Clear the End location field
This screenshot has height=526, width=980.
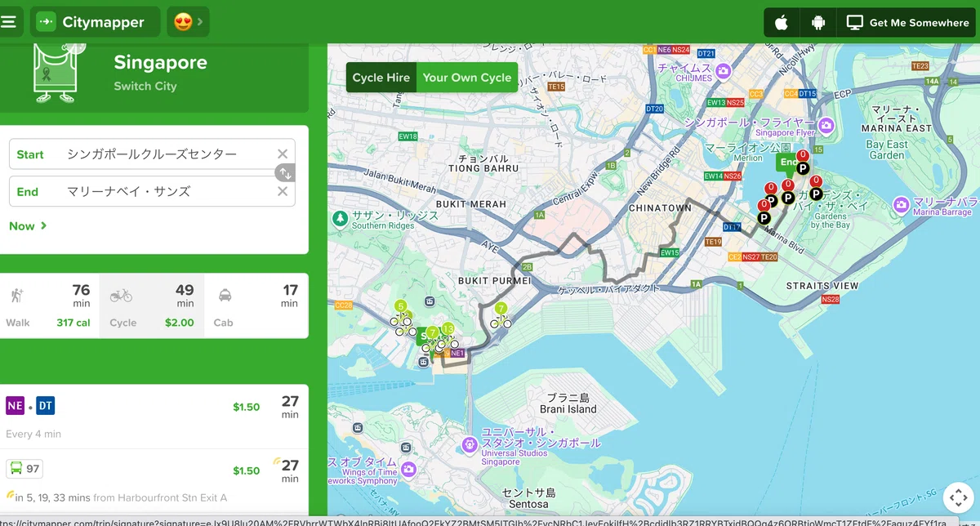coord(283,191)
